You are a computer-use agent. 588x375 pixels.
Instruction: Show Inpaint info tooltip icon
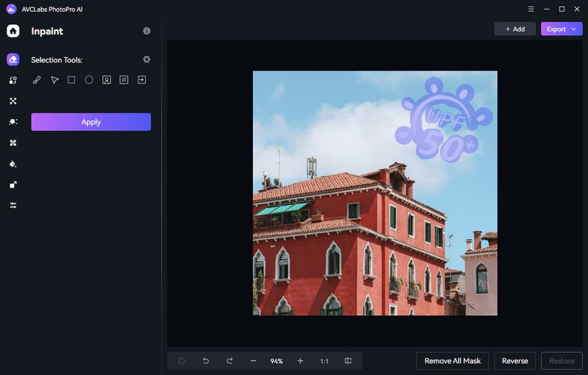(x=146, y=31)
